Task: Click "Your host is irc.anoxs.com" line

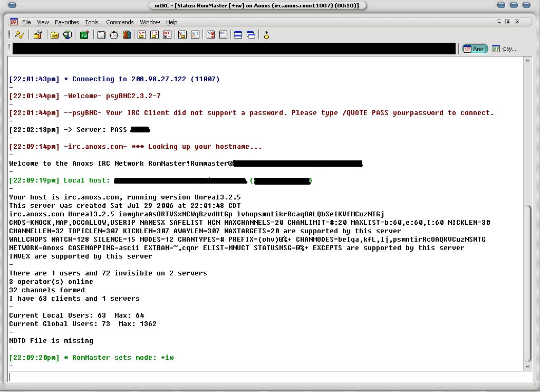Action: click(x=125, y=197)
